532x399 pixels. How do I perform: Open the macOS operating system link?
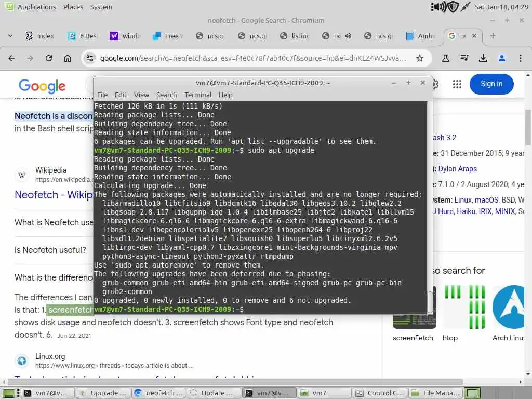[486, 200]
